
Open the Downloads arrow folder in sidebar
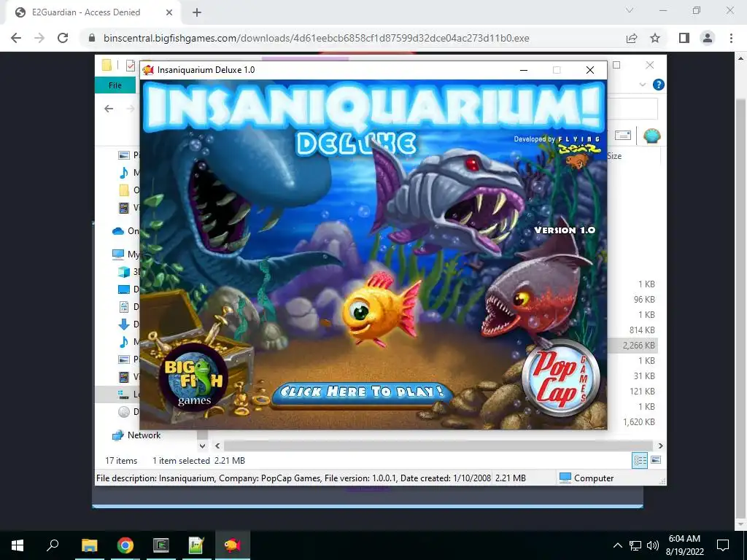(x=124, y=324)
